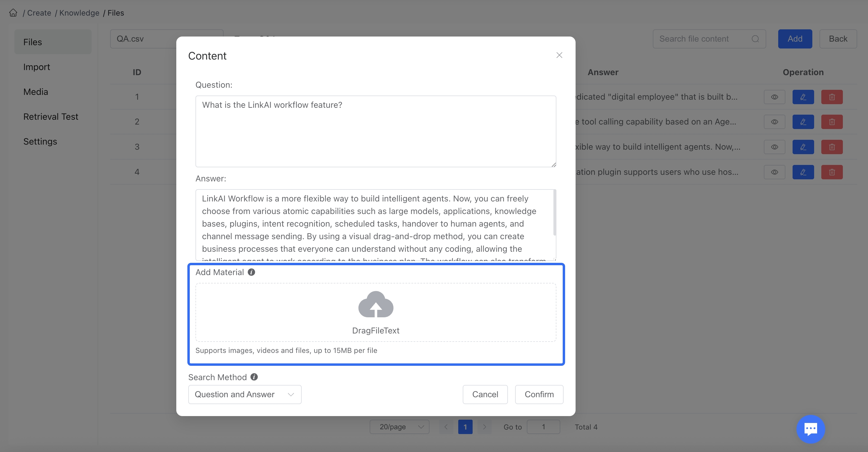Edit row 2 with the pencil icon
The width and height of the screenshot is (868, 452).
(803, 122)
